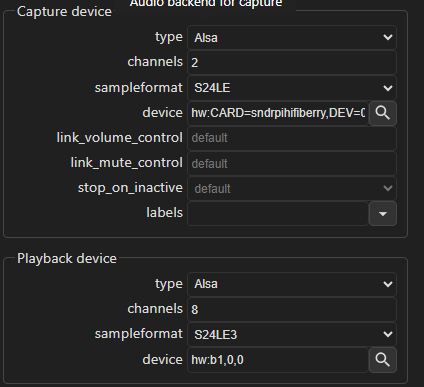
Task: Click the capture labels text field
Action: pyautogui.click(x=278, y=213)
